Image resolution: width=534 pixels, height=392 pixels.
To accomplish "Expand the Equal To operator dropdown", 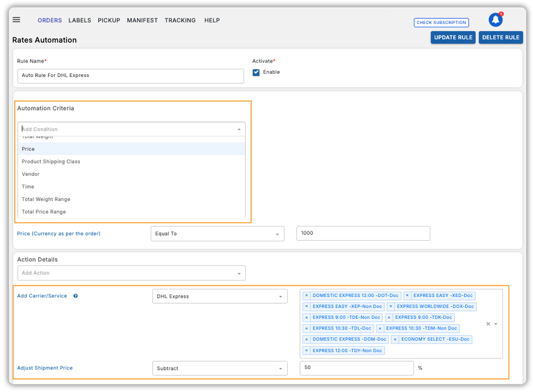I will pos(217,234).
